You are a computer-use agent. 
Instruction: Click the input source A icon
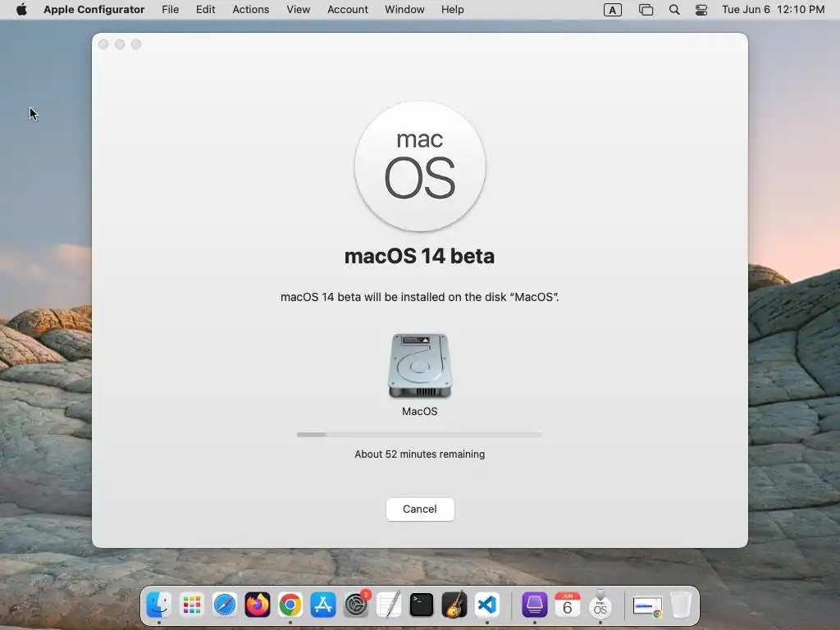click(612, 10)
